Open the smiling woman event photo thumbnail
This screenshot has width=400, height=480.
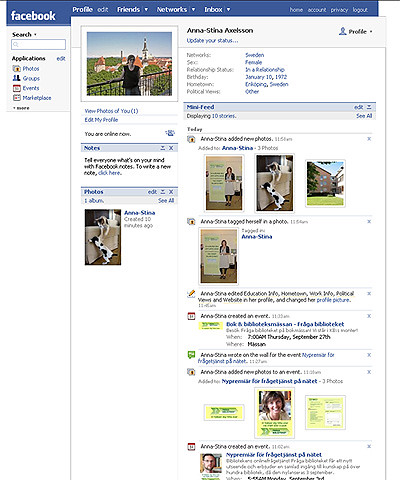274,413
